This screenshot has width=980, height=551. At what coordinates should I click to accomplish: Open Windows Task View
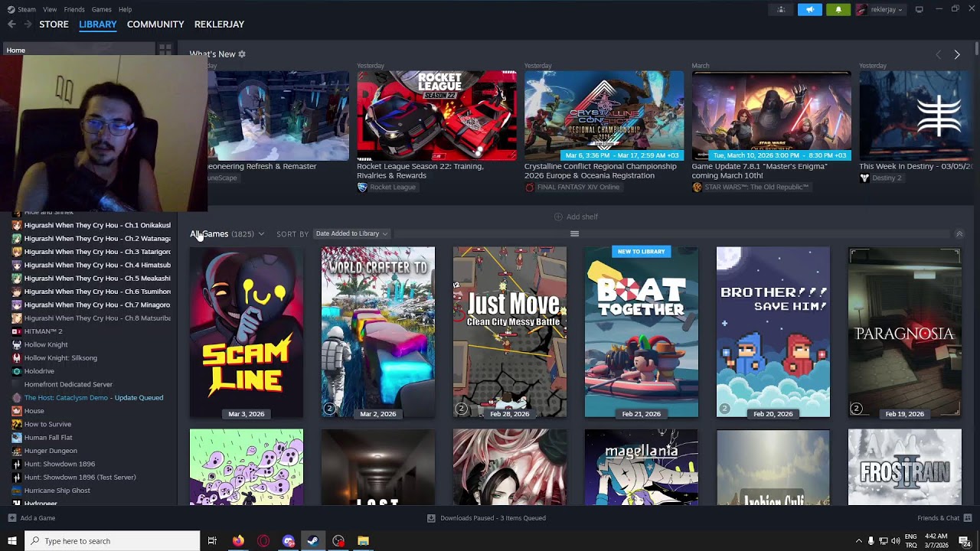[212, 541]
